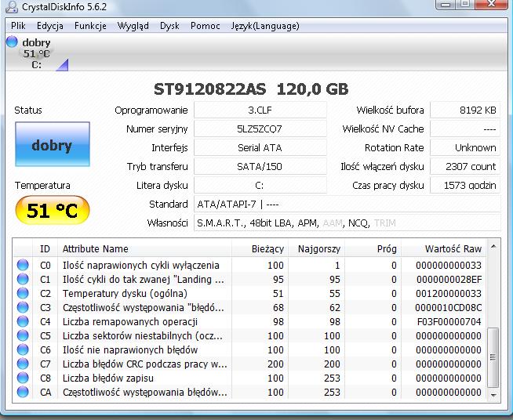Select the 'Liczba sektorów niestabilnych' row
Screen dimensions: 513x420
pos(249,335)
